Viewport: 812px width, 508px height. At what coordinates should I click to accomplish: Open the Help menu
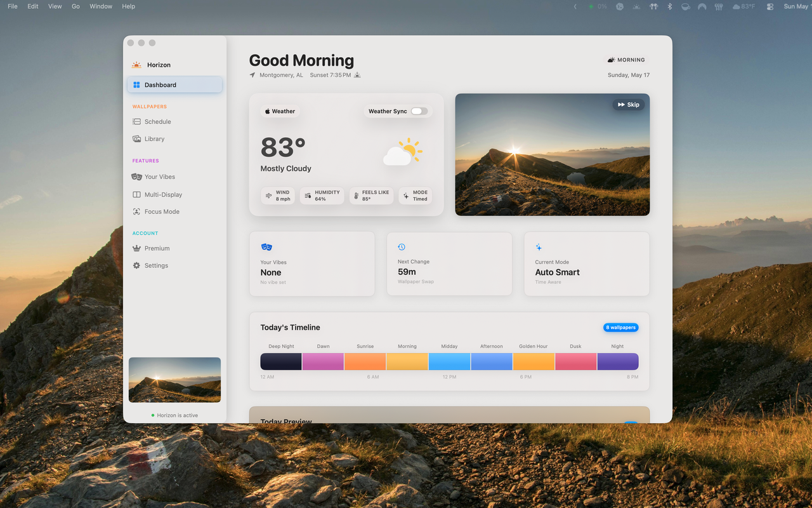tap(128, 6)
